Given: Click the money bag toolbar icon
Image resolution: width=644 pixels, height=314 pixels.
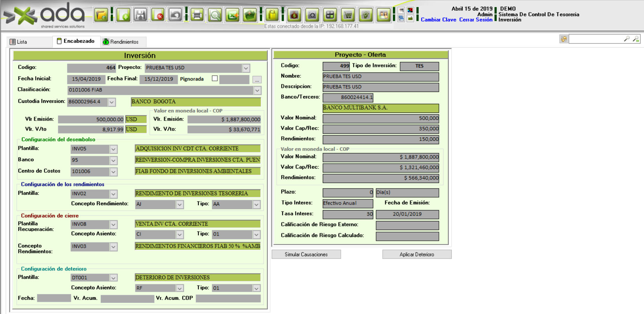Looking at the screenshot, I should coord(294,15).
